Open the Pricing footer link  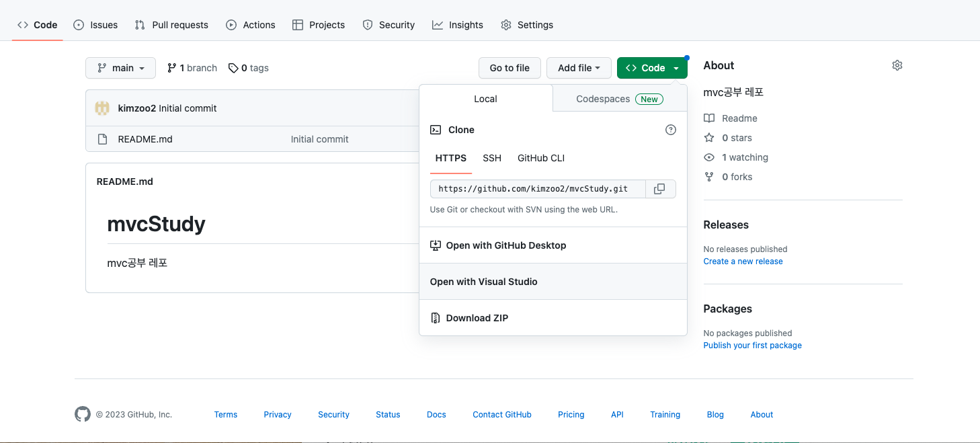571,415
